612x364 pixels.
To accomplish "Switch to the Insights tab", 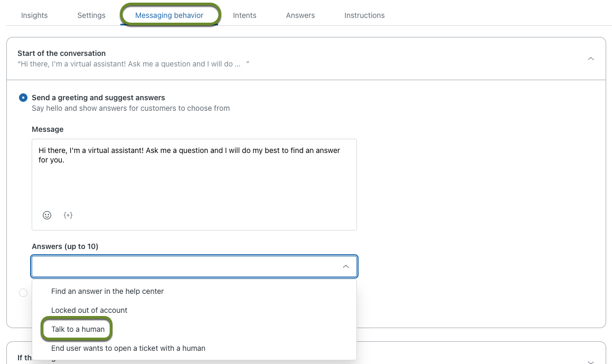I will pyautogui.click(x=34, y=15).
